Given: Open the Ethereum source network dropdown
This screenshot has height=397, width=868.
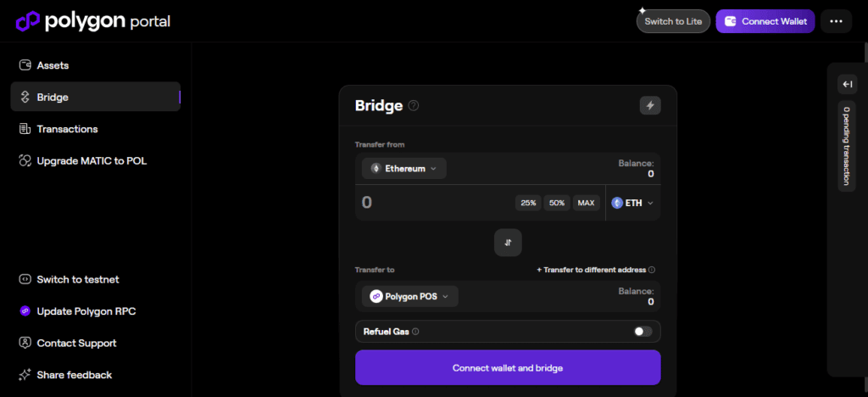Looking at the screenshot, I should tap(404, 169).
